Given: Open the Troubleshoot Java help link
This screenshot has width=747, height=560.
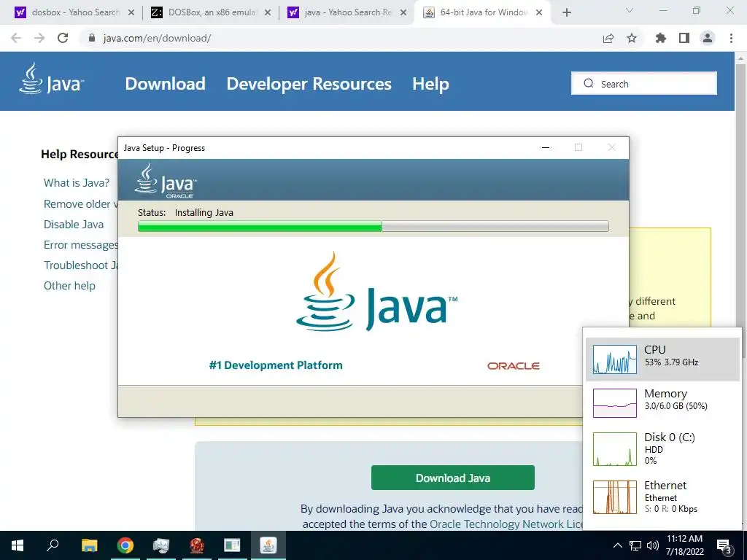Looking at the screenshot, I should 80,265.
